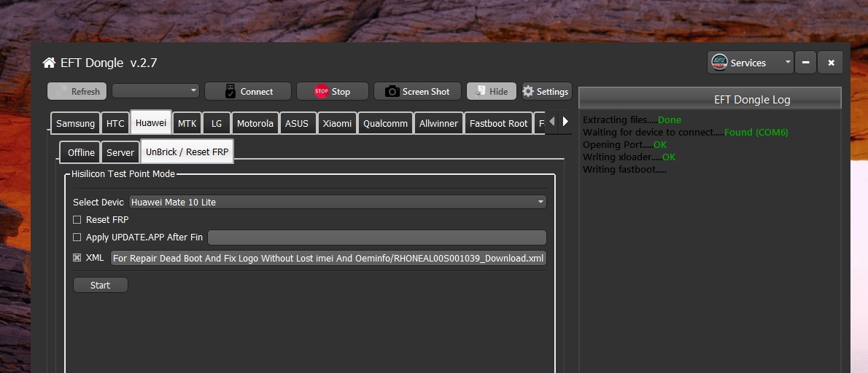The image size is (868, 373).
Task: Select the Offline sub-tab
Action: tap(81, 152)
